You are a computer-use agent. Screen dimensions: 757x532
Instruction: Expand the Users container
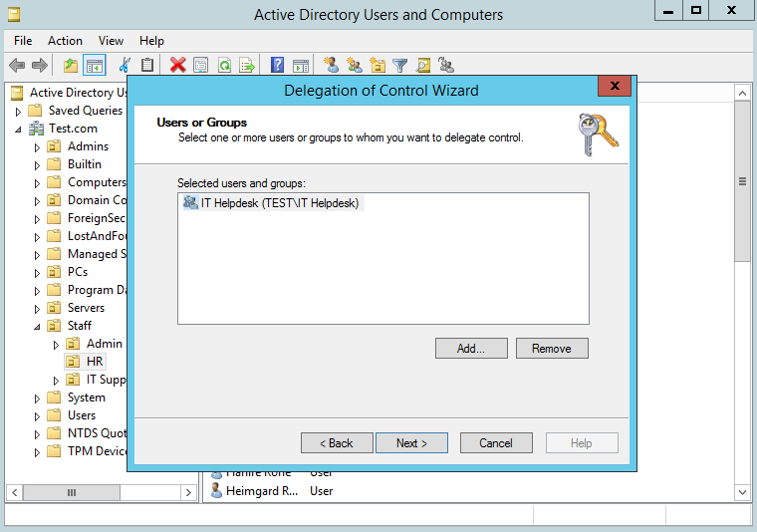coord(37,416)
